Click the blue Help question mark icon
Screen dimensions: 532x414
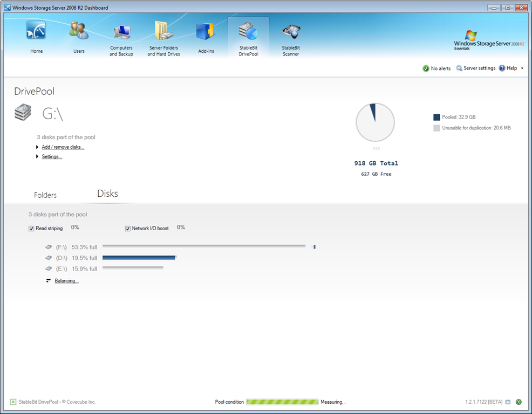502,68
